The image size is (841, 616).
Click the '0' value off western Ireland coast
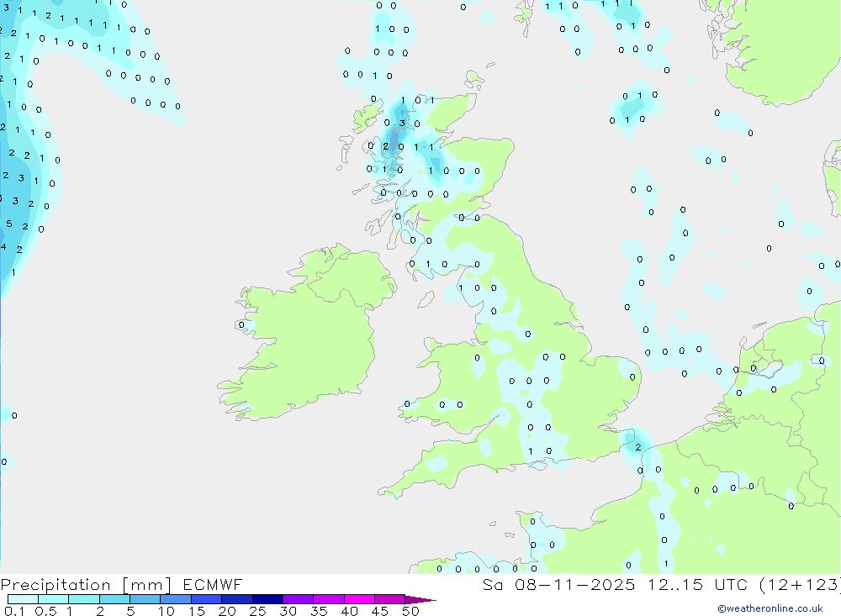241,325
